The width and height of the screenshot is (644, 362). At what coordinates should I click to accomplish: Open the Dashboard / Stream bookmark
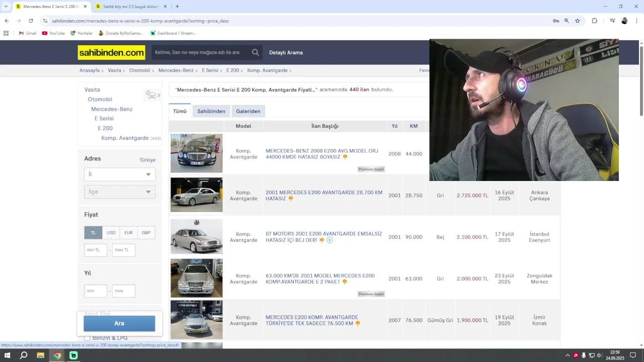(x=173, y=33)
